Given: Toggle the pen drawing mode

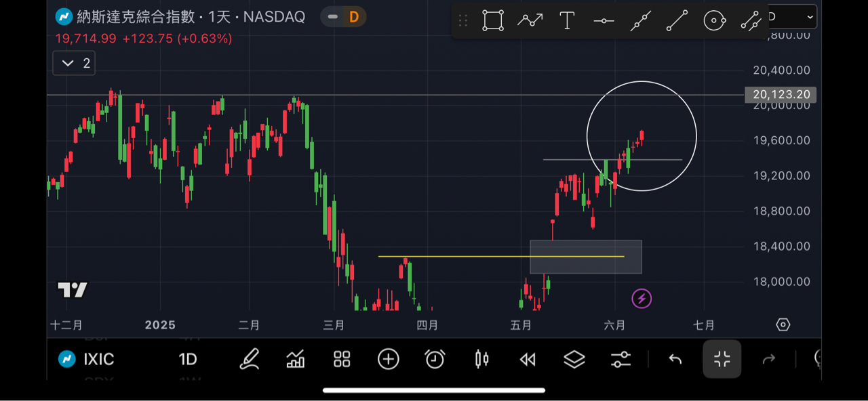Looking at the screenshot, I should click(x=250, y=359).
